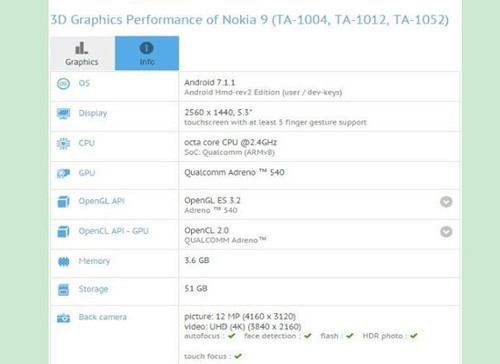Switch to the Graphics tab

click(82, 53)
